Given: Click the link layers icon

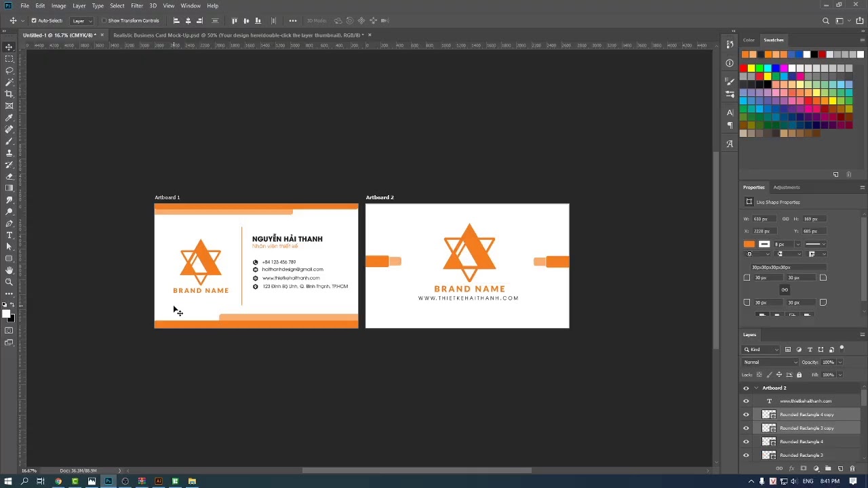Looking at the screenshot, I should click(779, 468).
